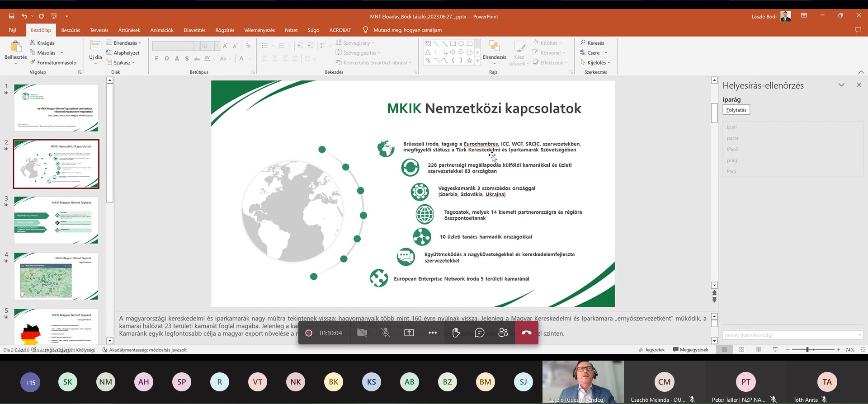The image size is (868, 404).
Task: Start slideshow from status bar icon
Action: click(775, 350)
